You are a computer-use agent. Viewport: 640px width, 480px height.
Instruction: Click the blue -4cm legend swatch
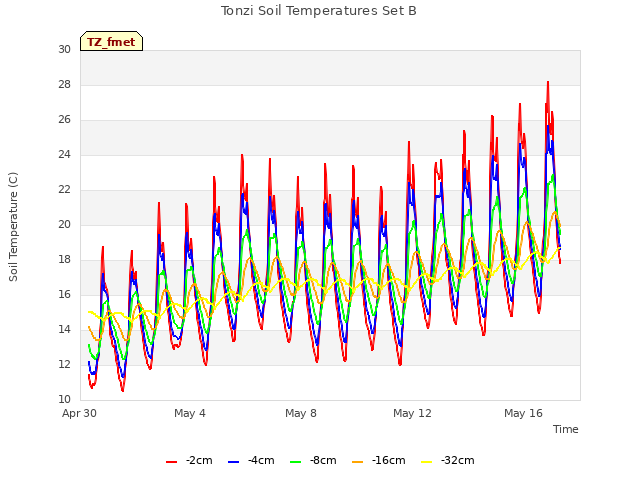tap(233, 462)
